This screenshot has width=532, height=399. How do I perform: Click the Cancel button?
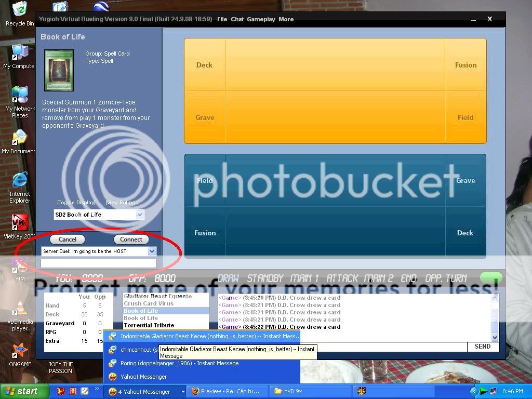(67, 239)
